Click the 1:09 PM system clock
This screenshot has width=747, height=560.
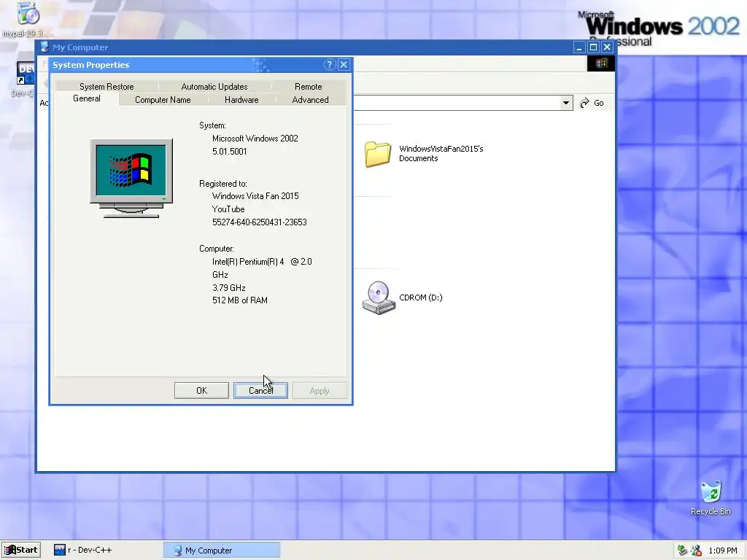tap(723, 551)
